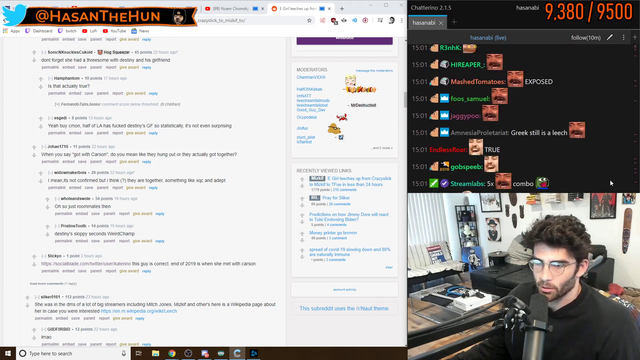Upvote sliker0161's comment

28,297
